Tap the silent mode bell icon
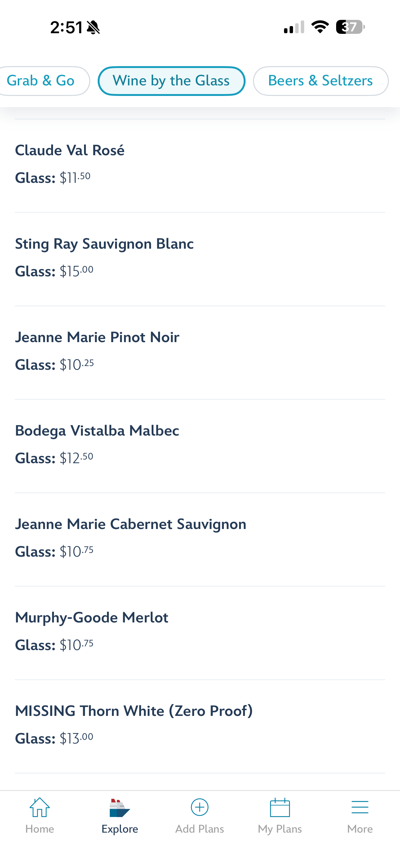 tap(93, 27)
